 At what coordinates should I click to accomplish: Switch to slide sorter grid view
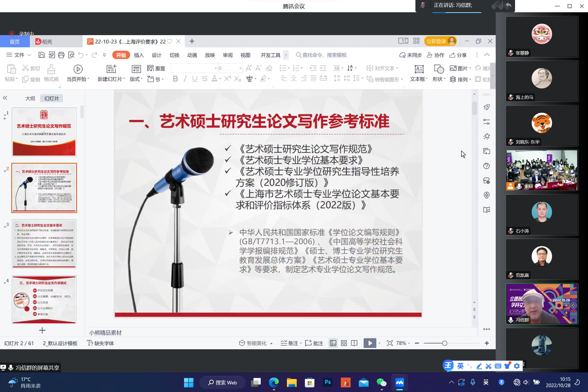[344, 343]
